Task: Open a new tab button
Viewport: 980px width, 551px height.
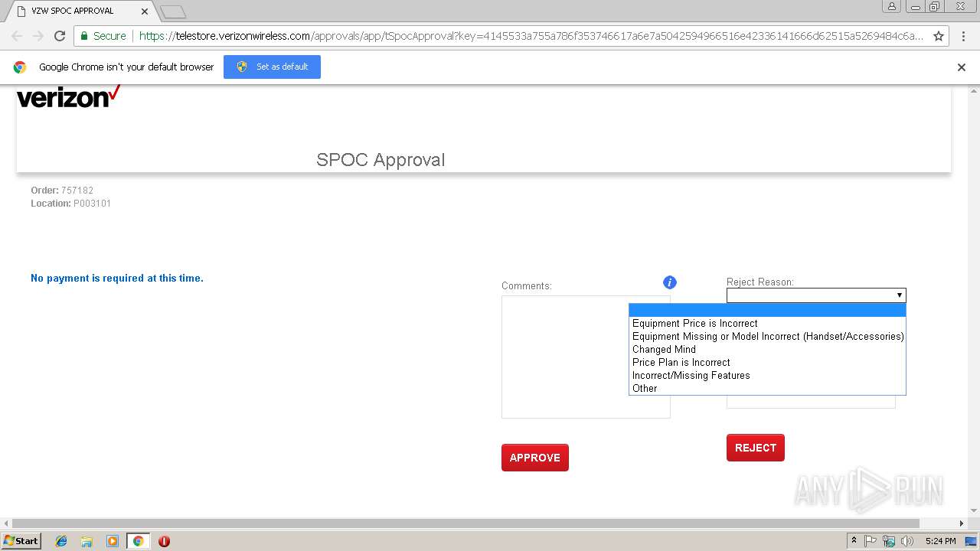Action: click(173, 11)
